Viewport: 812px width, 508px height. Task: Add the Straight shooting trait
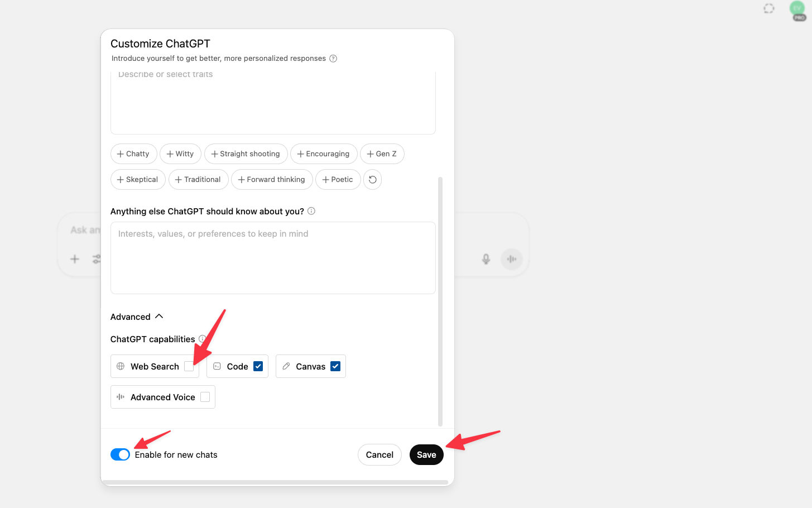click(246, 154)
